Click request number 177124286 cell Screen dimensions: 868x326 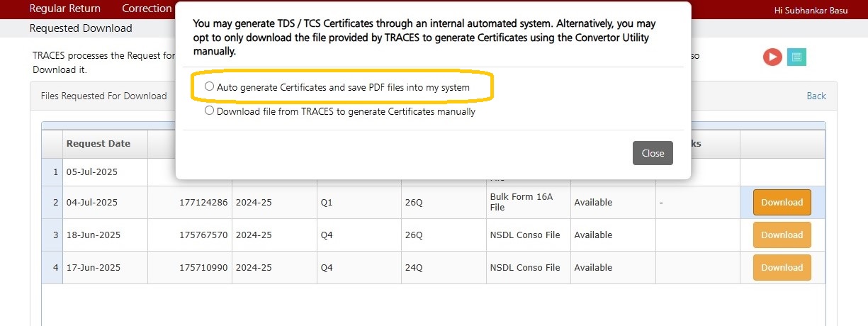pos(190,202)
